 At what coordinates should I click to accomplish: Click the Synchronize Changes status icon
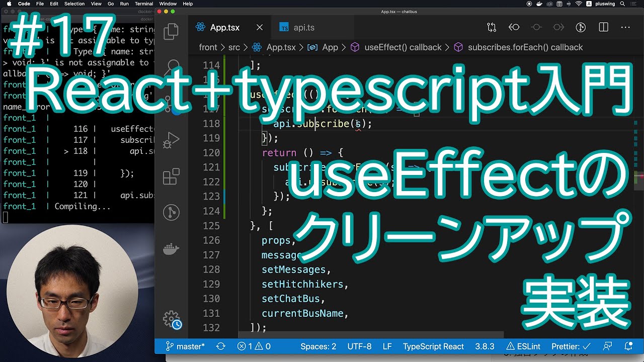coord(220,346)
